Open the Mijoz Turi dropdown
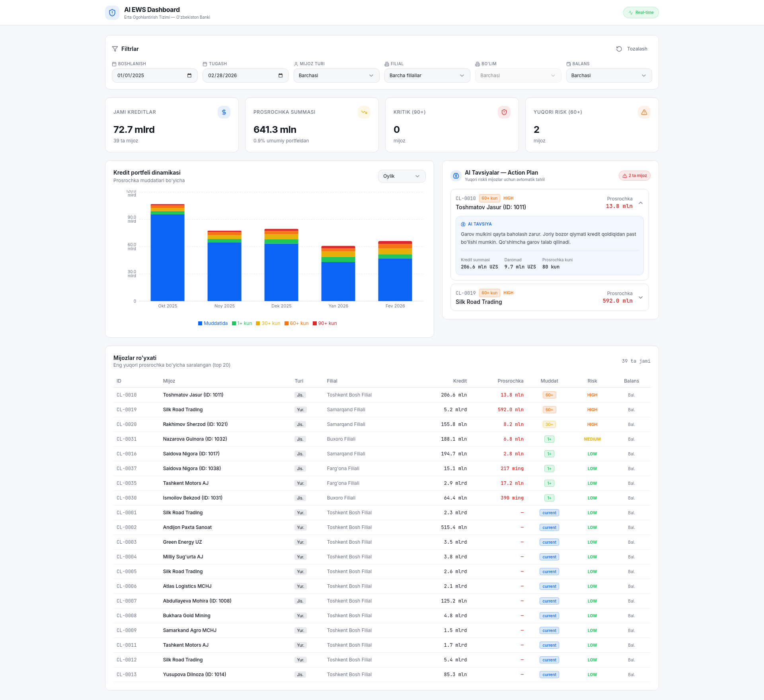 336,76
